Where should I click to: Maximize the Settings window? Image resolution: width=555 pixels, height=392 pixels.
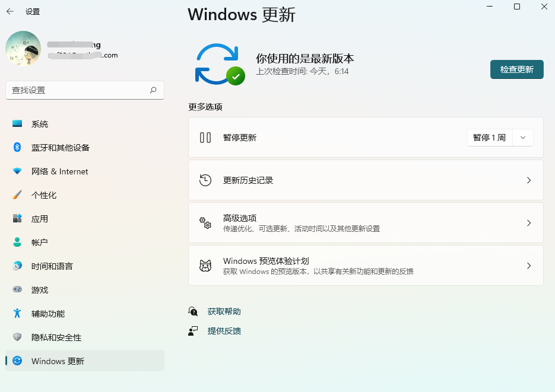point(517,7)
